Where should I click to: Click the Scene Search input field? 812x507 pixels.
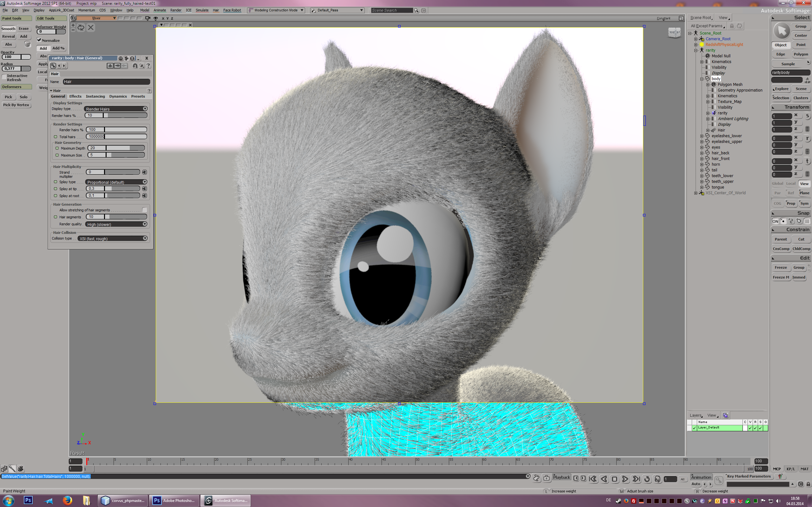(392, 10)
